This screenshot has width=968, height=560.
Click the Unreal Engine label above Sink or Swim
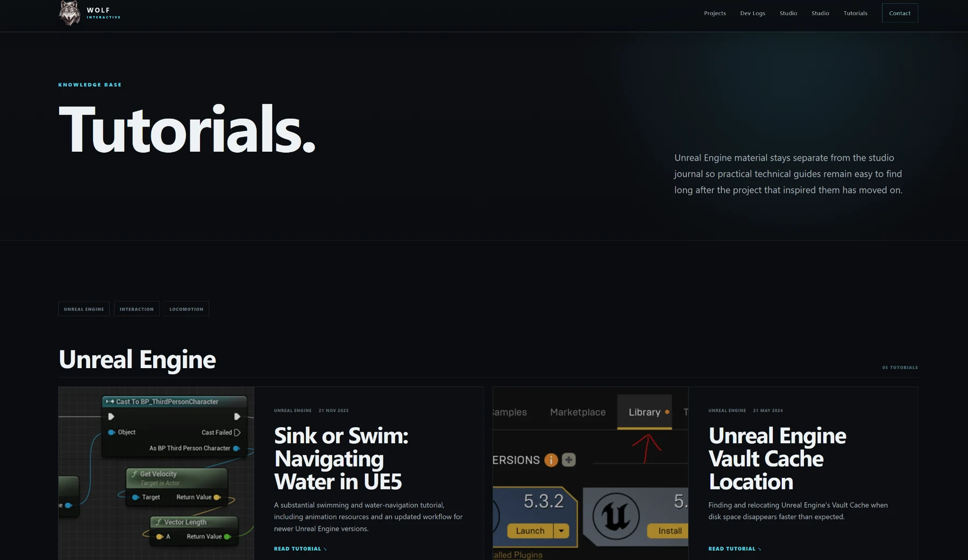[x=293, y=411]
